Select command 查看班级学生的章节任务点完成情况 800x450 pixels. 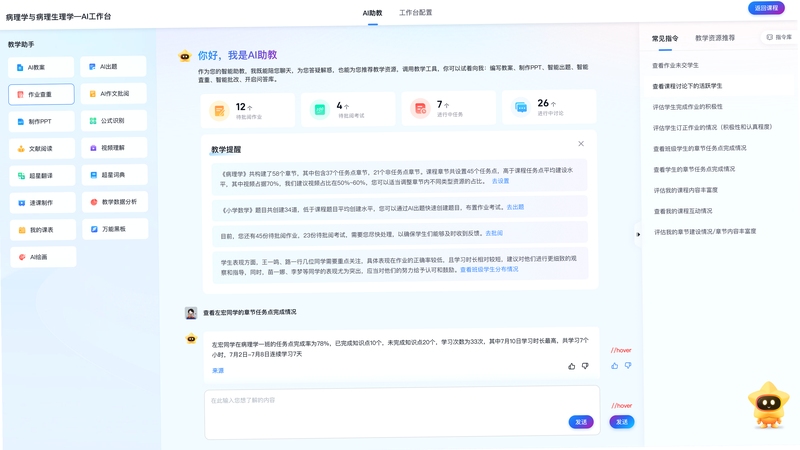pos(699,148)
